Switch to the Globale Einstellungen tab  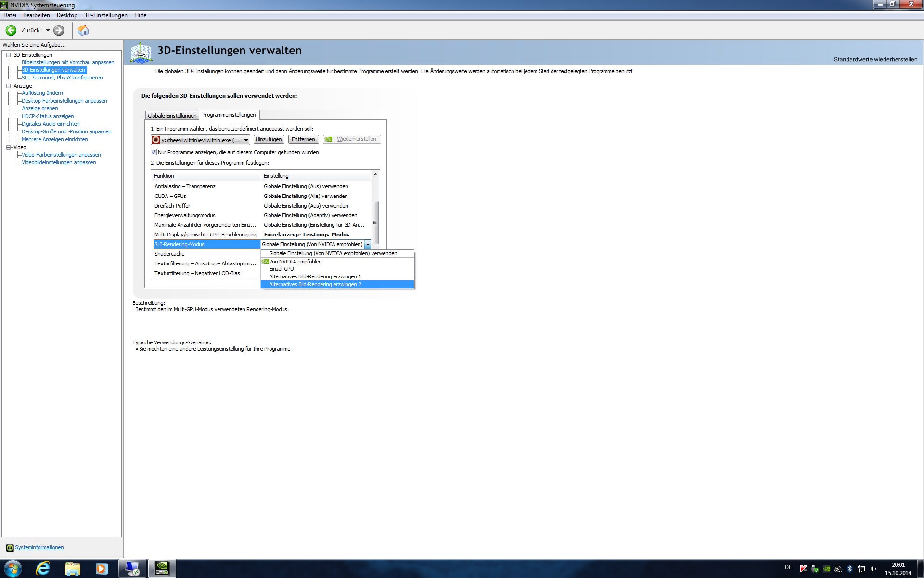click(172, 116)
